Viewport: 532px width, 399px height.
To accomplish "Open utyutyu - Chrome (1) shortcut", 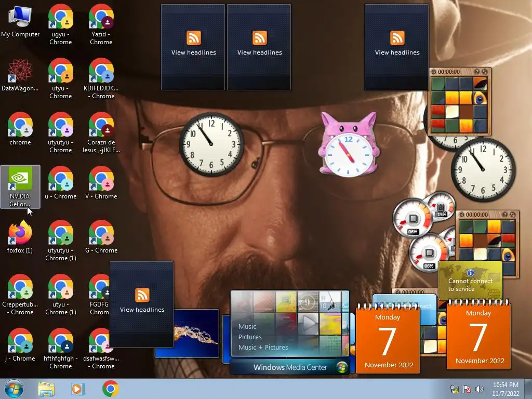I will point(60,240).
